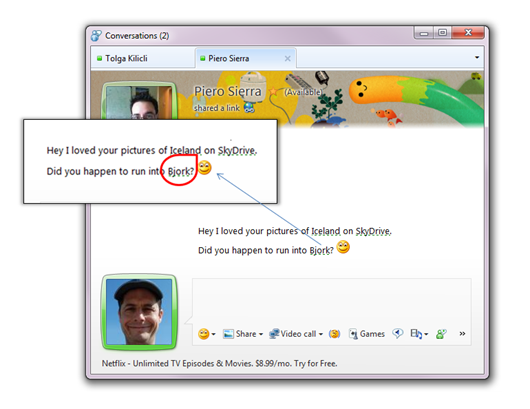530x409 pixels.
Task: Start a Video call
Action: coord(293,334)
